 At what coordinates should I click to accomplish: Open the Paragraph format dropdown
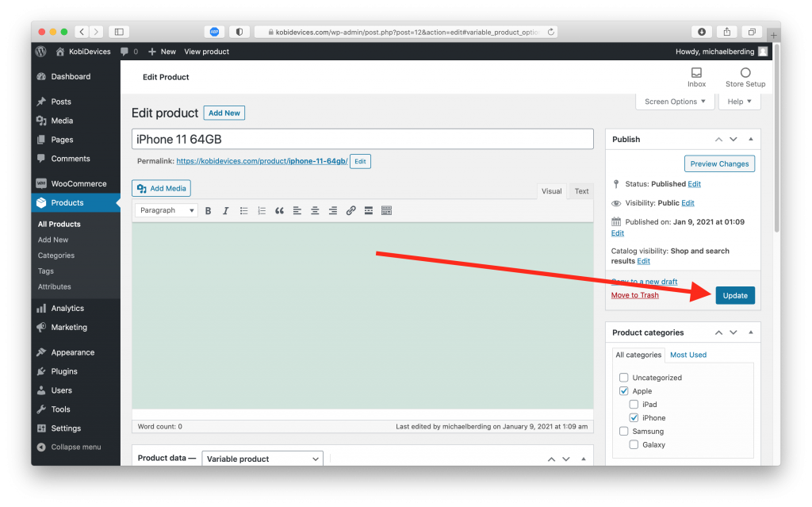167,210
